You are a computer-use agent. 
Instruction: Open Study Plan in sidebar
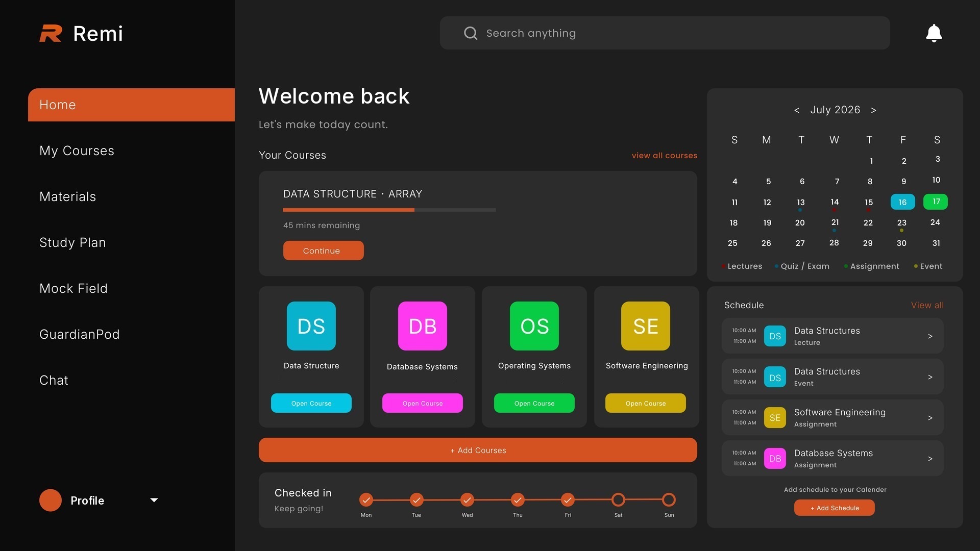click(x=72, y=242)
